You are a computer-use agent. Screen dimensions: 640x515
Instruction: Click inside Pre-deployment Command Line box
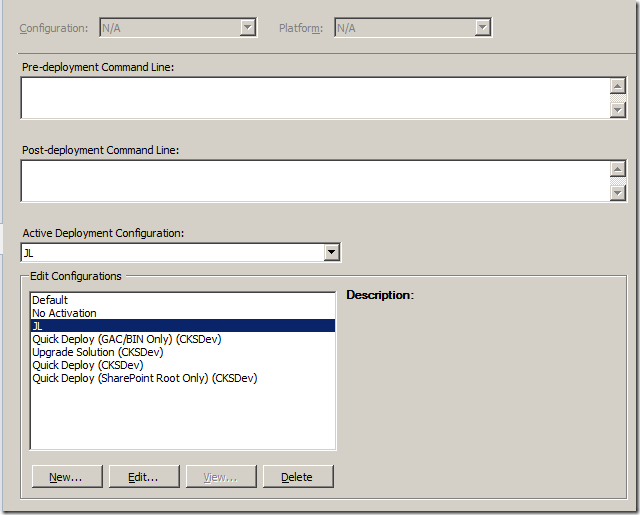314,98
